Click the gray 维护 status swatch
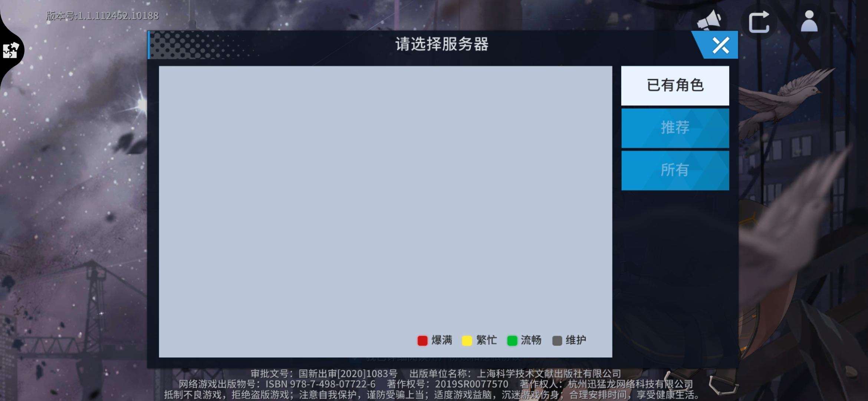Viewport: 868px width, 401px height. point(557,340)
